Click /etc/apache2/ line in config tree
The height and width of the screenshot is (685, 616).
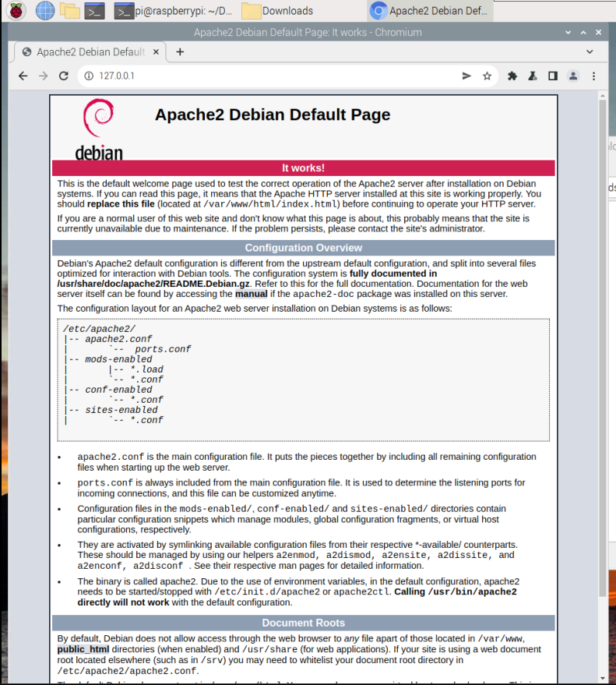(99, 329)
